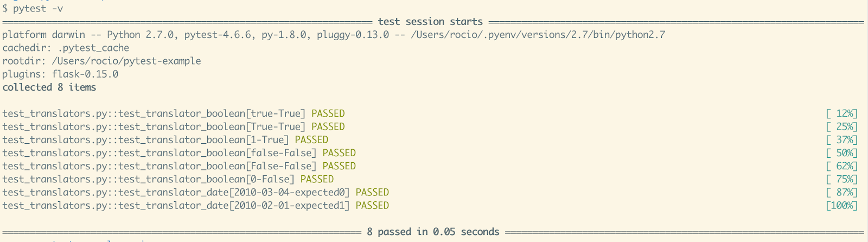The height and width of the screenshot is (242, 868).
Task: Select test_translator_date[2010-03-04-expected0] test line
Action: 195,192
